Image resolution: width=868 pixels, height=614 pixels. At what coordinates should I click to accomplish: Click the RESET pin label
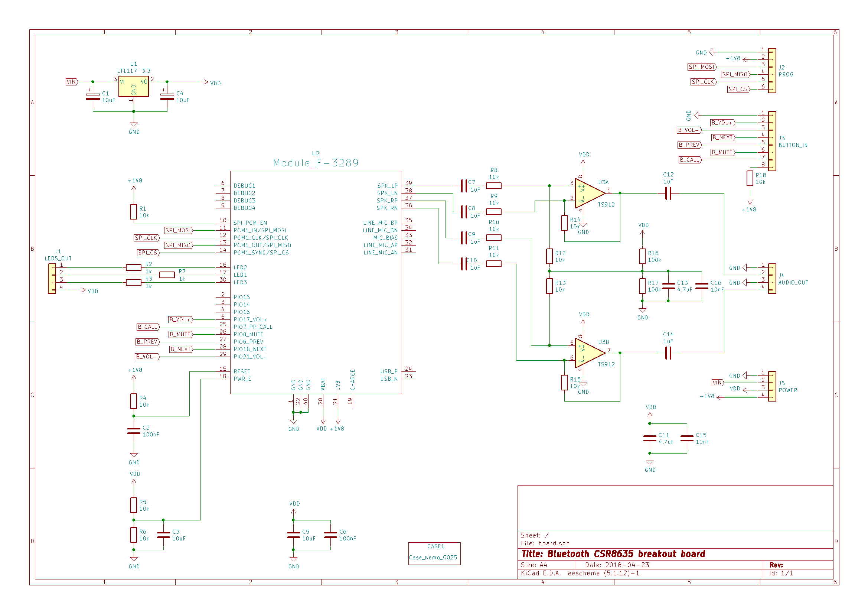click(x=242, y=371)
